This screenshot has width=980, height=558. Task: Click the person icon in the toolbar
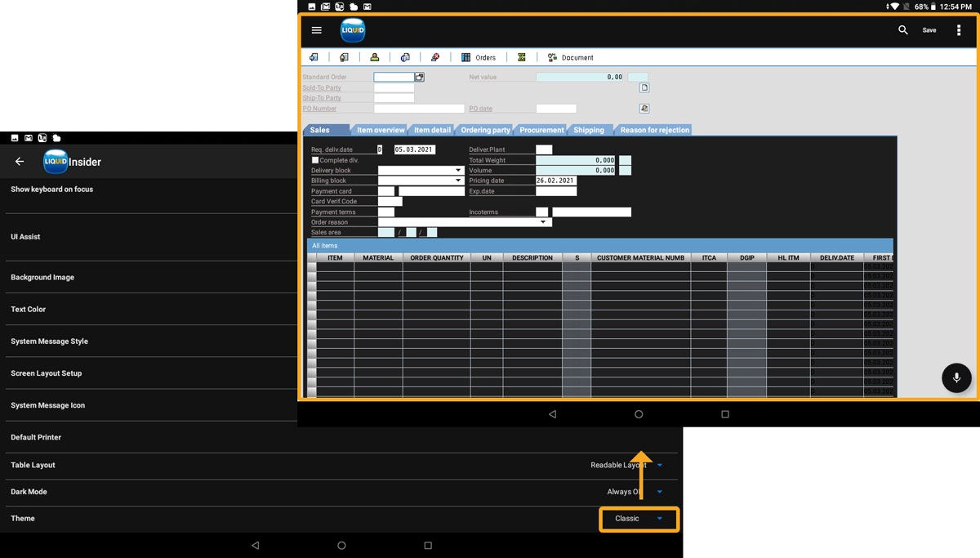(374, 58)
